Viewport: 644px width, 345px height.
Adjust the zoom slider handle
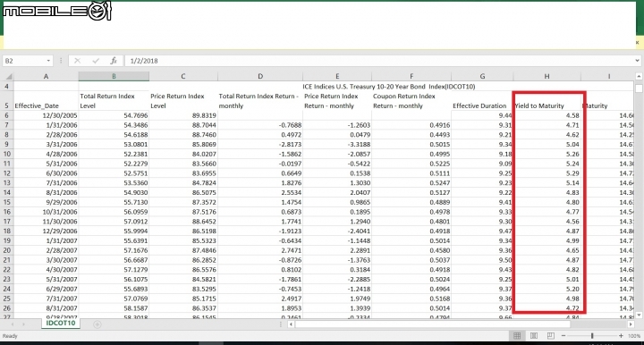coord(592,336)
